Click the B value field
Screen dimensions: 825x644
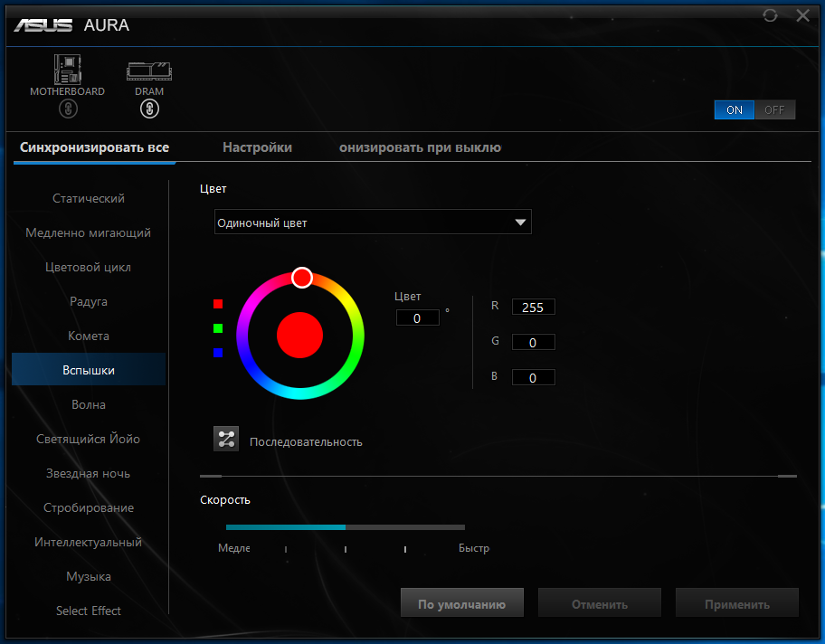pyautogui.click(x=533, y=378)
